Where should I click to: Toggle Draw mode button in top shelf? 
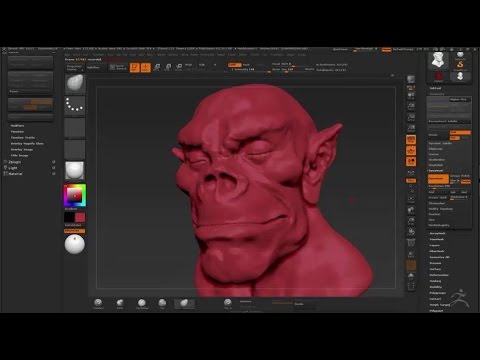coord(146,68)
